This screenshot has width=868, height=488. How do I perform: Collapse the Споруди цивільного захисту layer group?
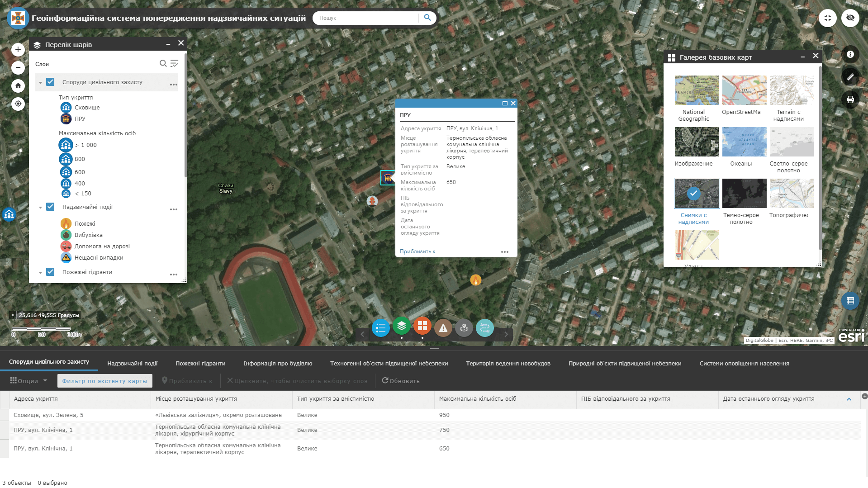[x=40, y=82]
